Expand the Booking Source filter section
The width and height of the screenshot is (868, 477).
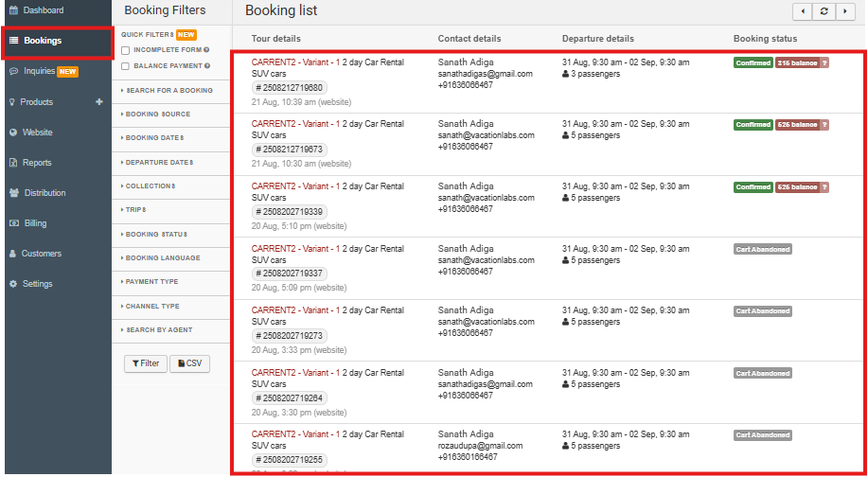click(x=157, y=115)
